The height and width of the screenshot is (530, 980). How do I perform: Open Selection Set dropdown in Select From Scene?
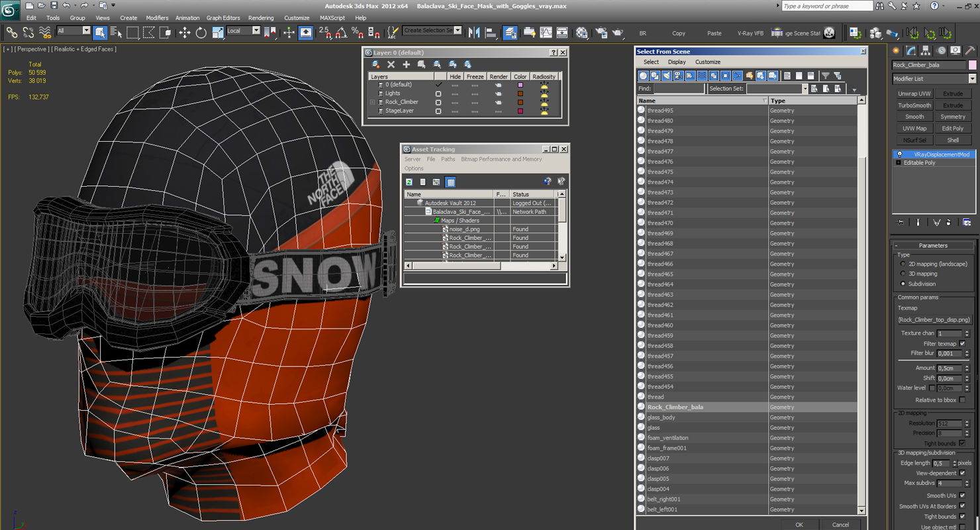click(x=777, y=89)
